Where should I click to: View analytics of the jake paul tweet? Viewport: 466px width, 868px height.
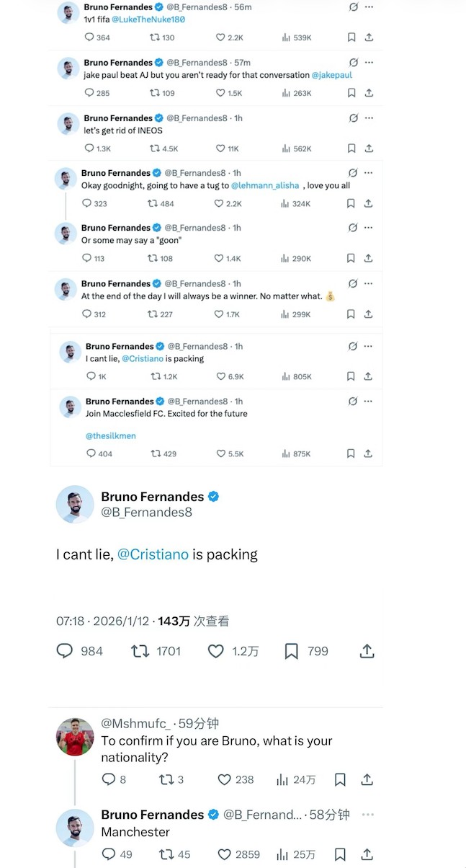click(x=286, y=93)
